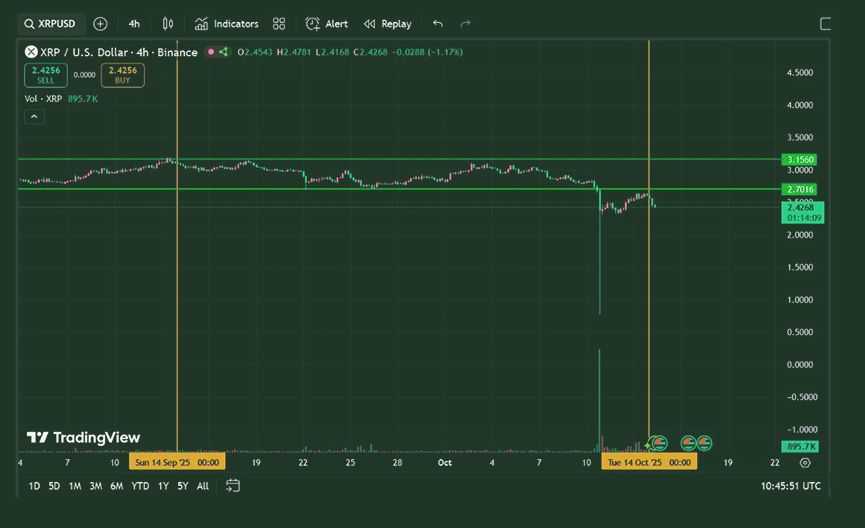
Task: Undo the last chart action
Action: point(438,24)
